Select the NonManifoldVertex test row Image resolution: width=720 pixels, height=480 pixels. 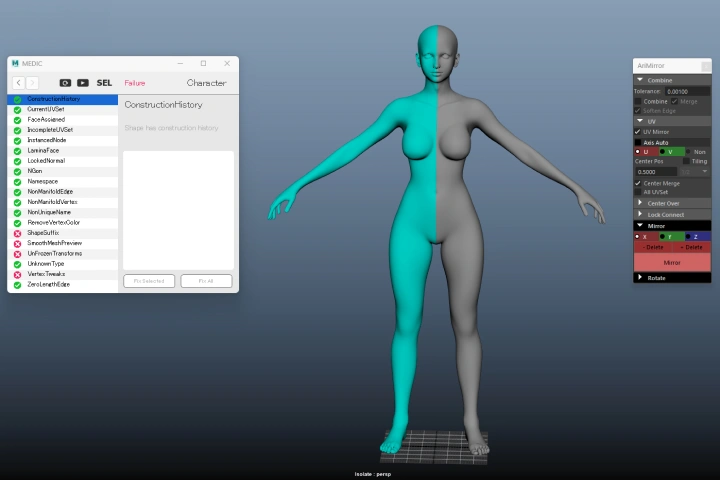63,202
